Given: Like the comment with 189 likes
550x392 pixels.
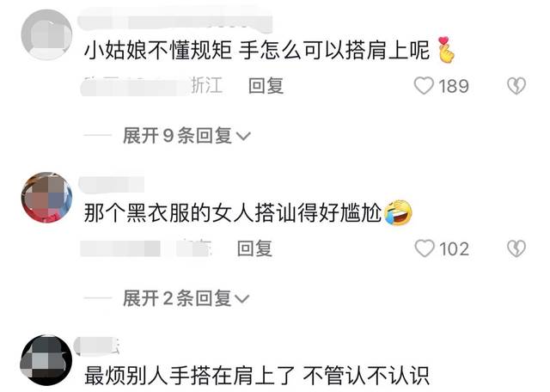Looking at the screenshot, I should pyautogui.click(x=424, y=86).
